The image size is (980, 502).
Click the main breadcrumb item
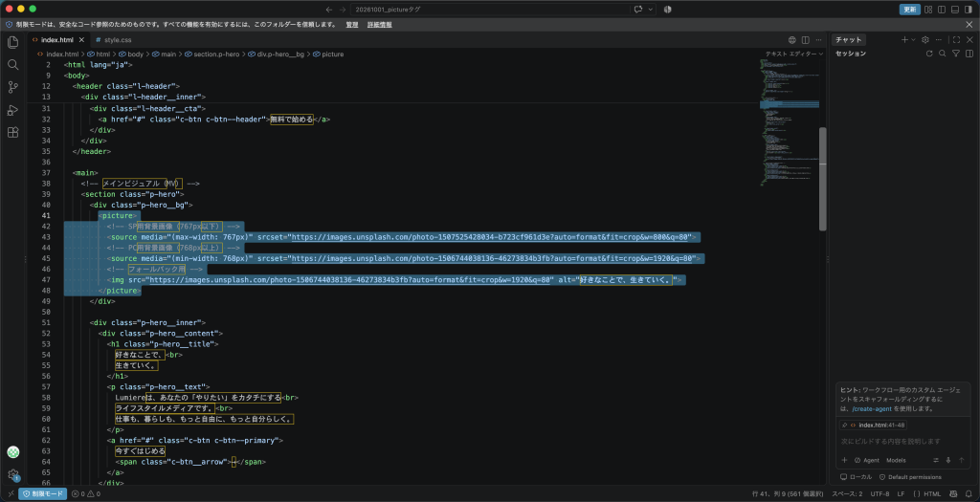[164, 55]
